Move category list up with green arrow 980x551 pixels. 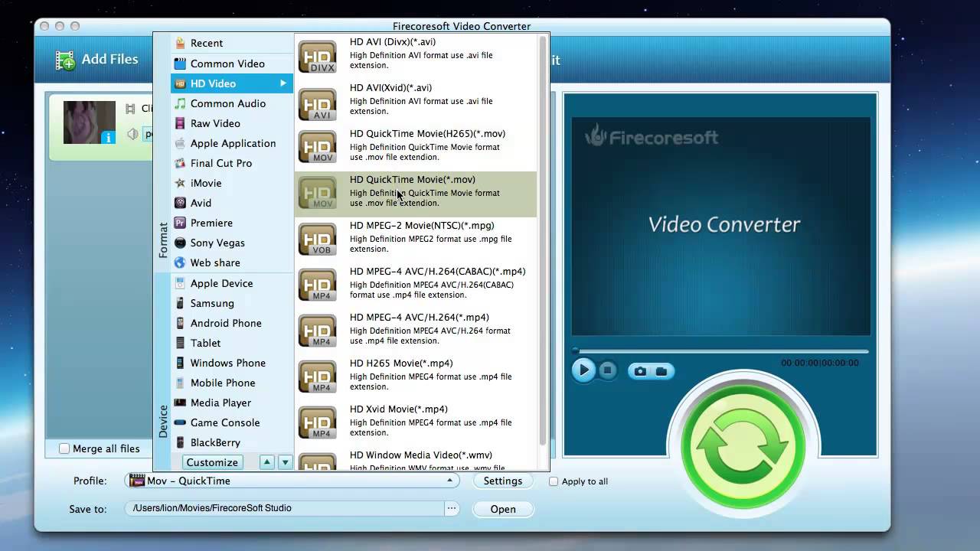(266, 462)
